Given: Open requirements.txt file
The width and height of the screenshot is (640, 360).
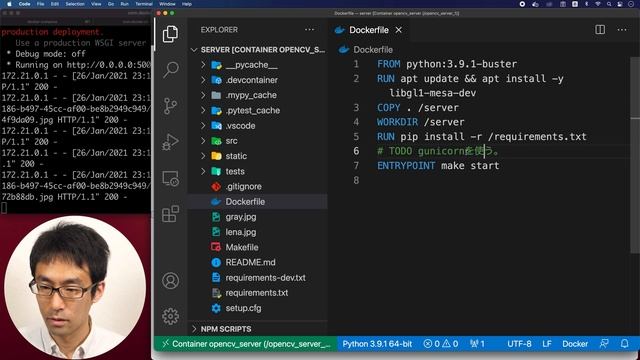Looking at the screenshot, I should (258, 293).
